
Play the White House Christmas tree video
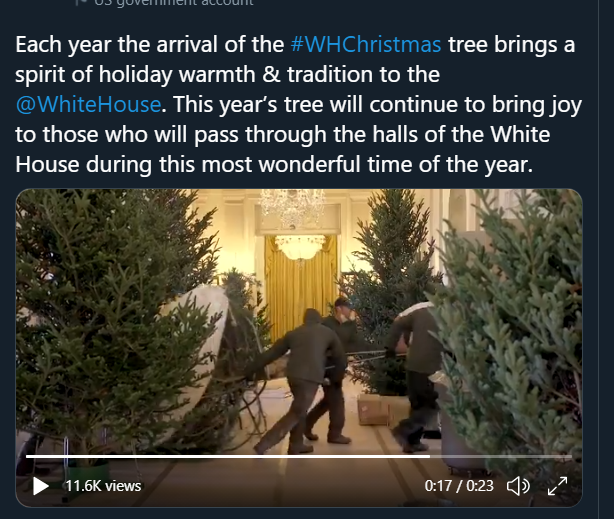tap(40, 486)
